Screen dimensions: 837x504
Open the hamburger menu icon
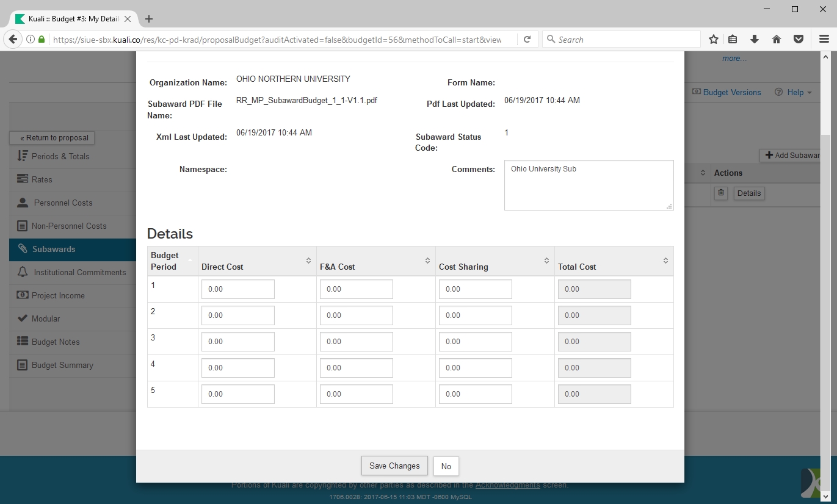824,40
